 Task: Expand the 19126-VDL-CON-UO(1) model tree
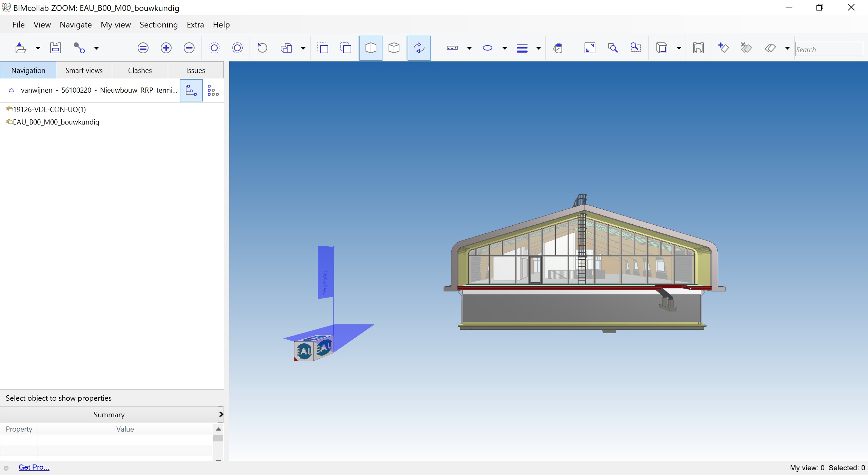(4, 109)
